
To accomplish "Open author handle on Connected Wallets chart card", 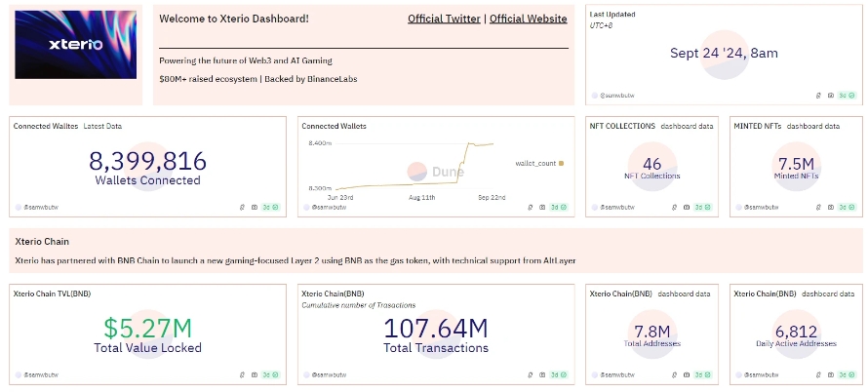I will 330,207.
